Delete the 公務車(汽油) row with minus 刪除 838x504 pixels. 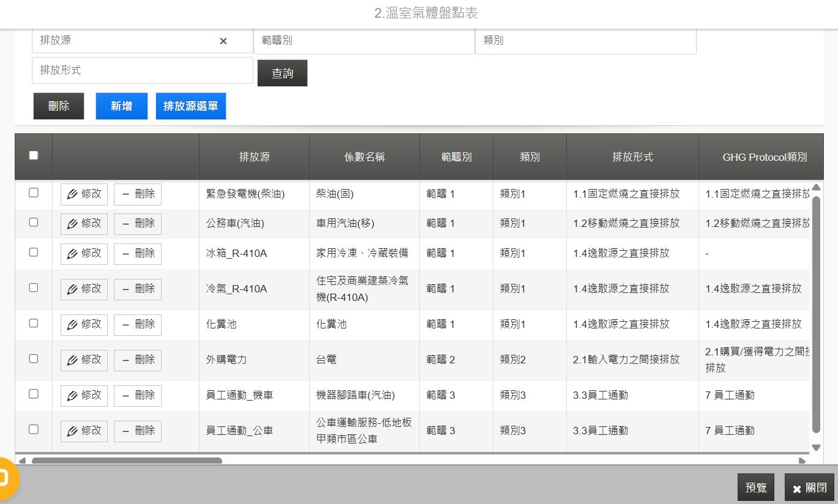pyautogui.click(x=138, y=224)
